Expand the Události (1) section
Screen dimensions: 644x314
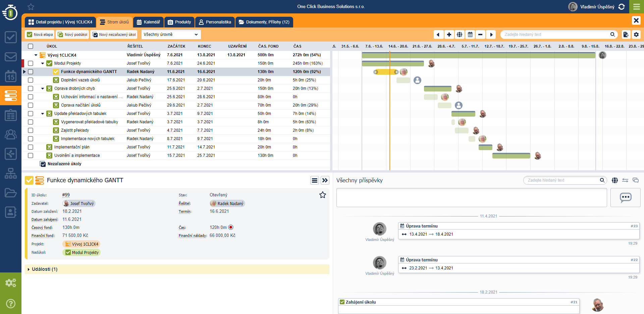pyautogui.click(x=177, y=269)
